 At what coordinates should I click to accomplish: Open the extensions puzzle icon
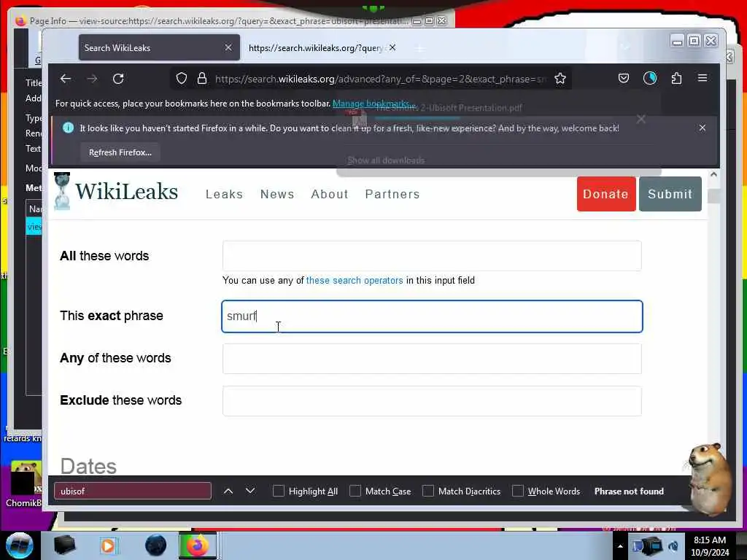click(x=676, y=78)
